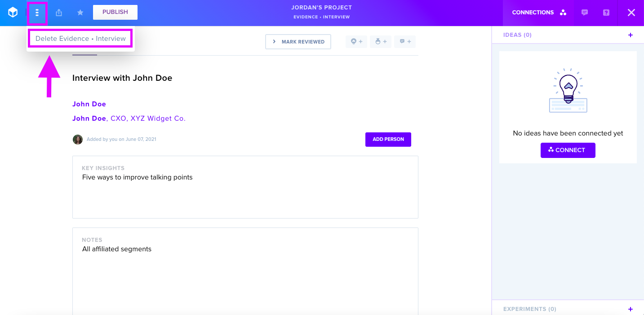Image resolution: width=644 pixels, height=315 pixels.
Task: Open the John Doe person link
Action: pyautogui.click(x=89, y=104)
